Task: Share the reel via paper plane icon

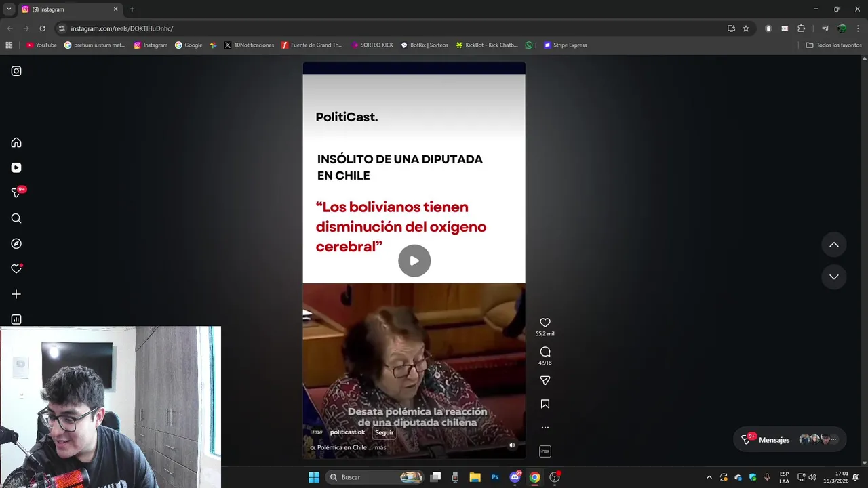Action: click(545, 381)
